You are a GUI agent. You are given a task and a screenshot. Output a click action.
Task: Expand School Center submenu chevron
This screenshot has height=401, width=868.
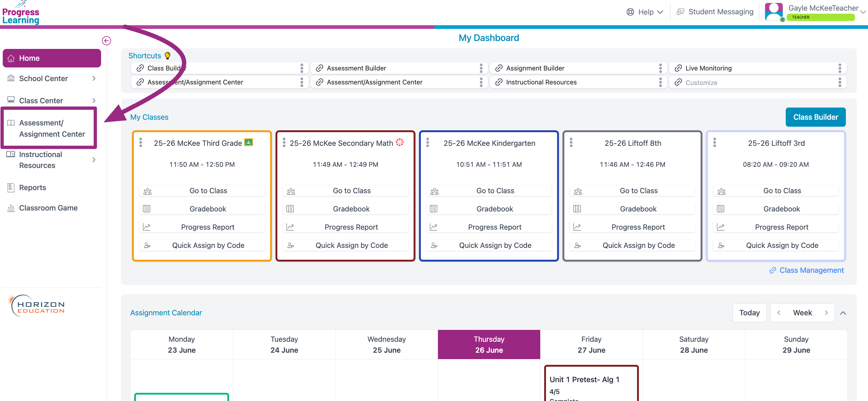coord(94,78)
